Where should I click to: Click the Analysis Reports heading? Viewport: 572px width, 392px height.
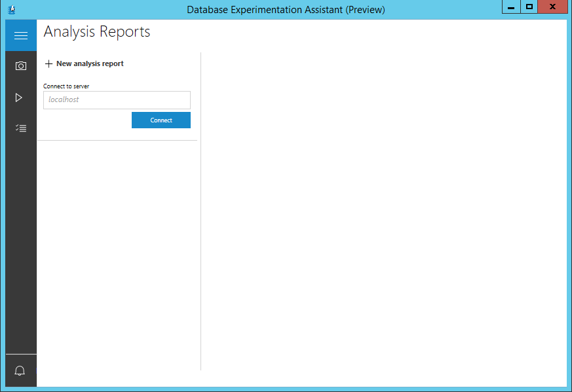[x=97, y=32]
